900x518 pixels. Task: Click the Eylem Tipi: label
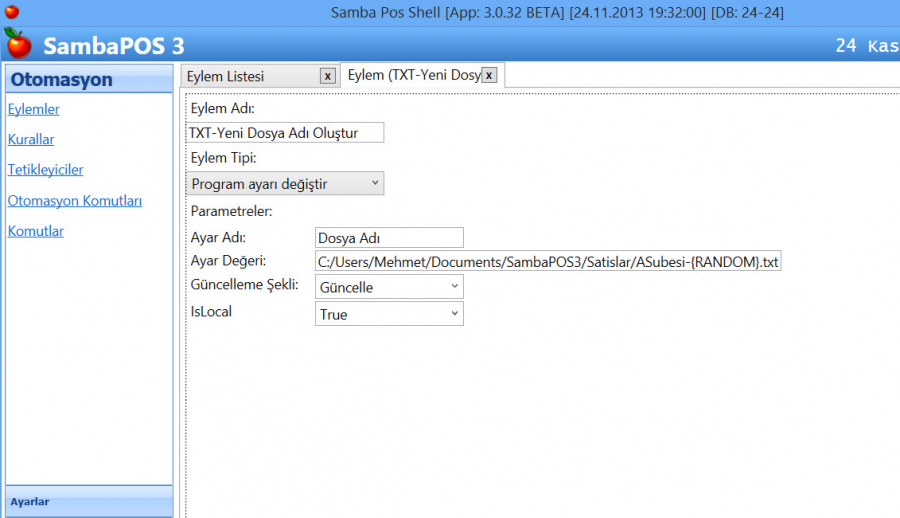tap(223, 158)
